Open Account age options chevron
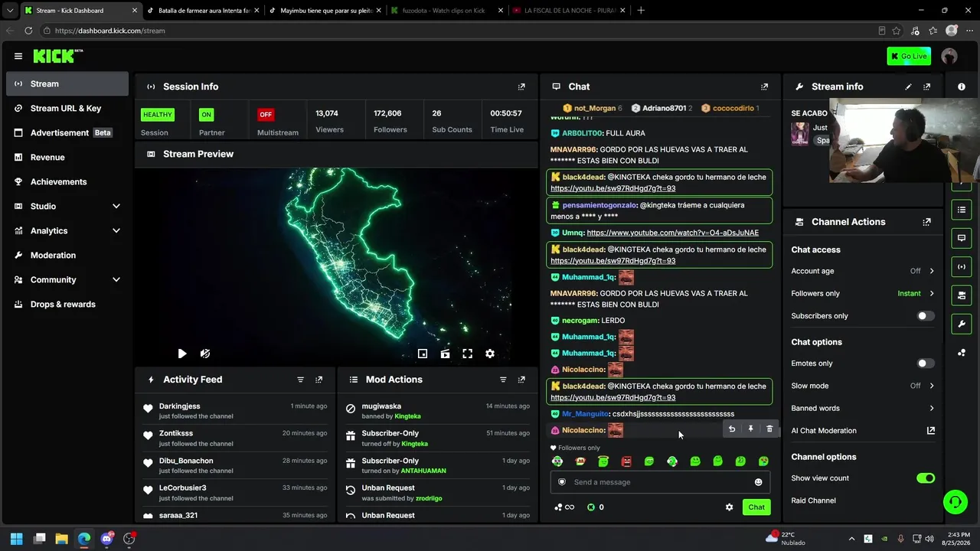 [932, 271]
